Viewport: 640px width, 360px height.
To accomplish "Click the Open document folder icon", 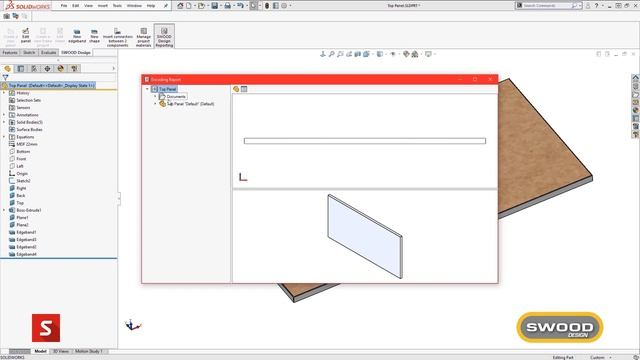I will (x=201, y=6).
